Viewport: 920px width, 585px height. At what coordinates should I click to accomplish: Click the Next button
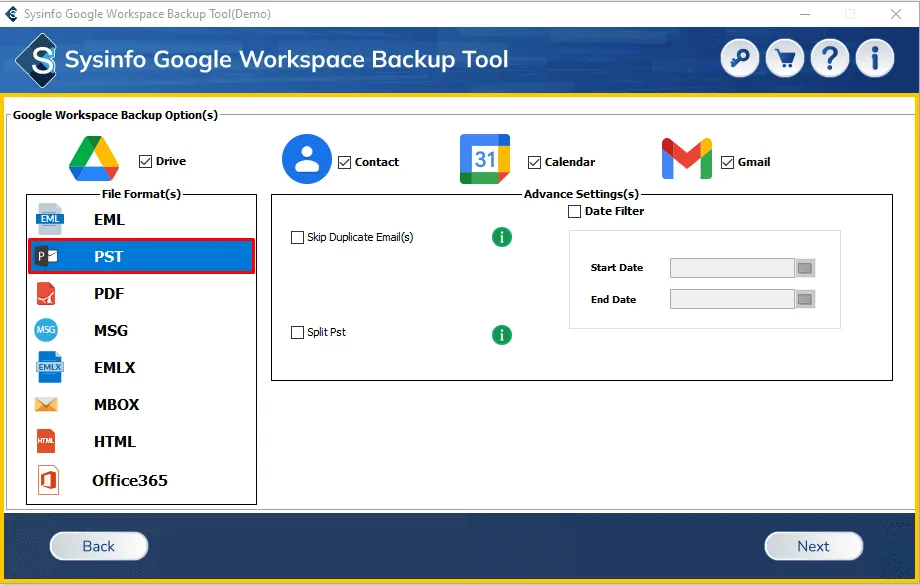pyautogui.click(x=813, y=546)
